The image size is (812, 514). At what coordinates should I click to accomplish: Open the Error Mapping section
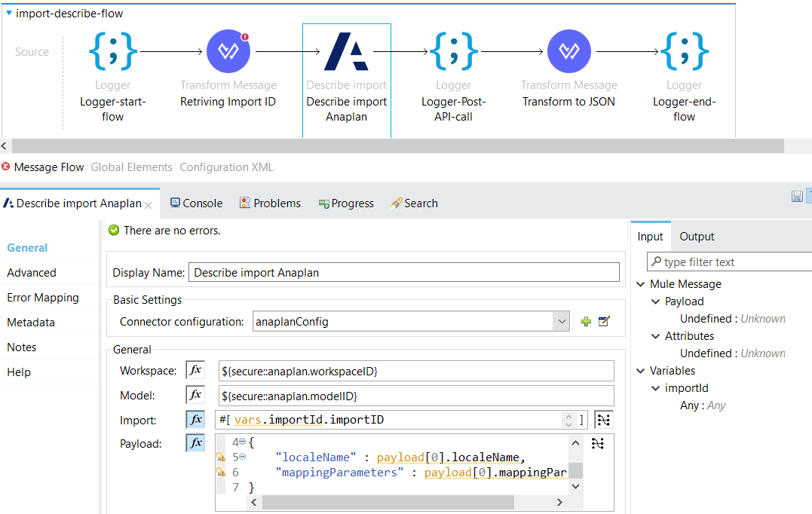(43, 298)
